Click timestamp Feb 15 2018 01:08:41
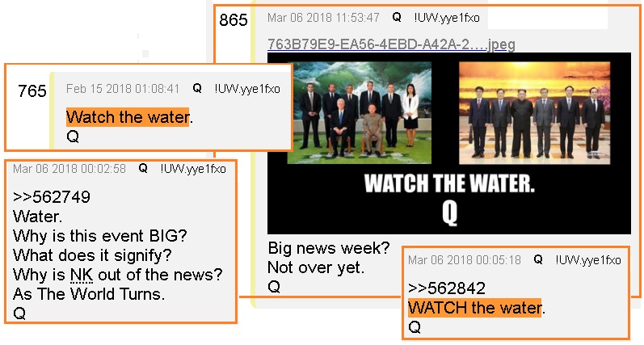 122,89
